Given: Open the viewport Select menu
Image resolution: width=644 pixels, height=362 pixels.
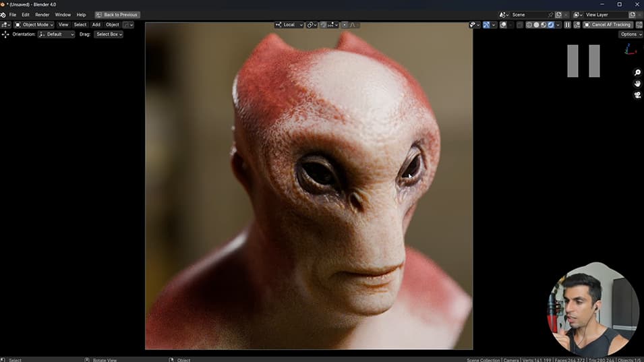Looking at the screenshot, I should [80, 25].
